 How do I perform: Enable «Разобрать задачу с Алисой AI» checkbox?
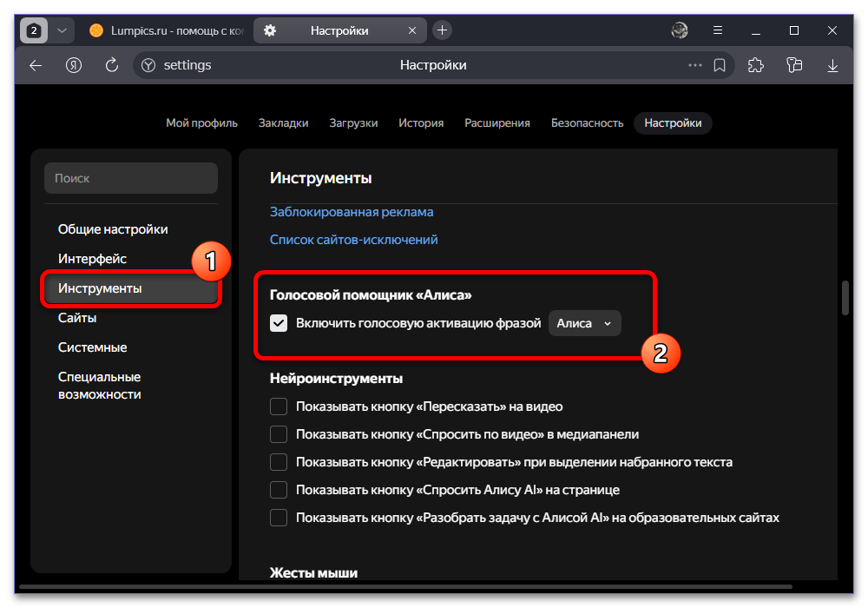pos(279,518)
